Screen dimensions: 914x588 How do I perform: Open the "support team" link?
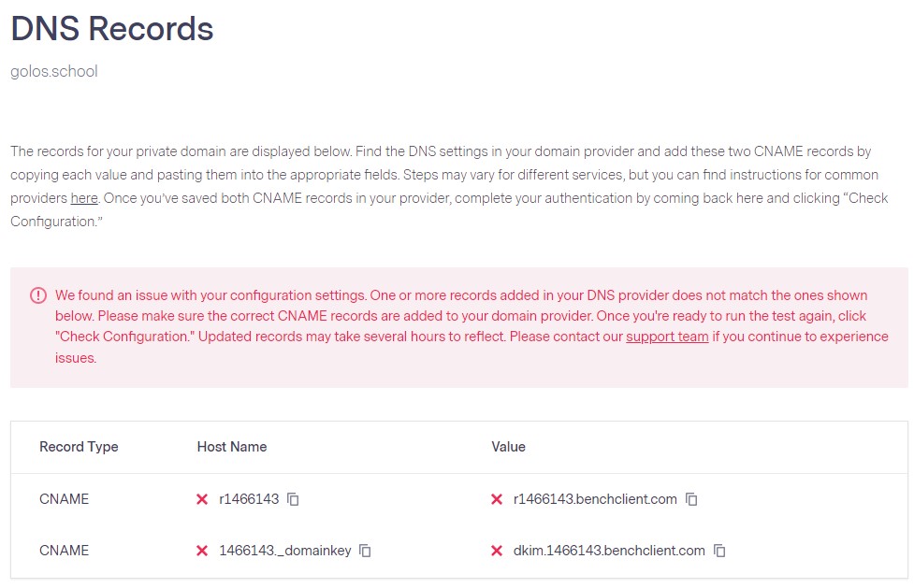coord(667,337)
